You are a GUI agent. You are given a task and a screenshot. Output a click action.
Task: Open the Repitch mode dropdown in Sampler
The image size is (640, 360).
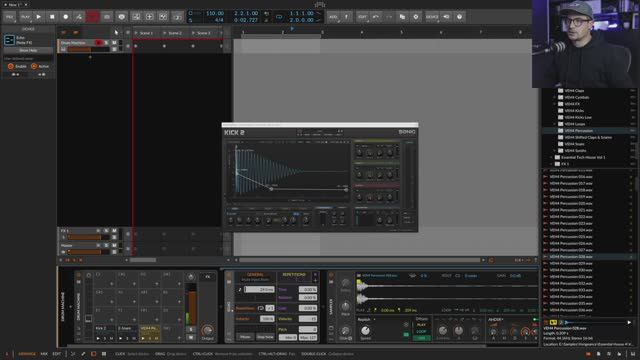(x=366, y=320)
